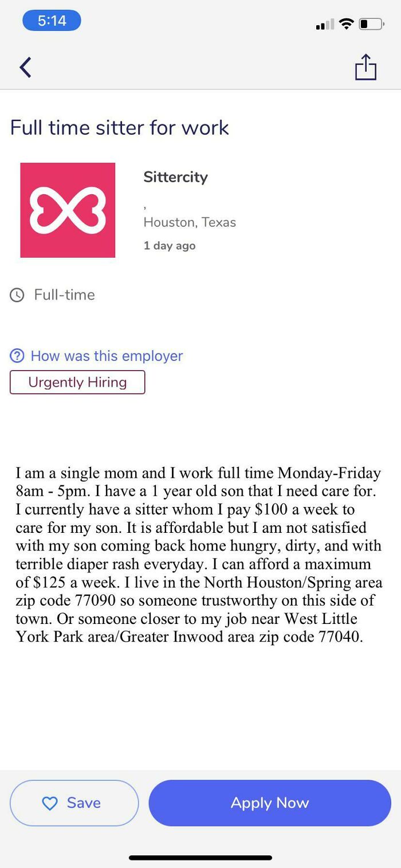
Task: Tap the home indicator bar
Action: [200, 857]
